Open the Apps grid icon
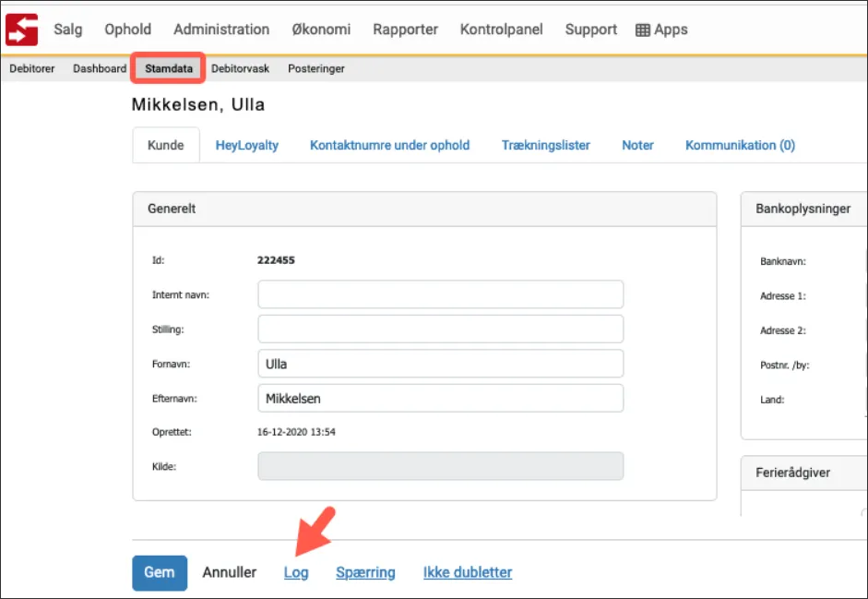This screenshot has width=868, height=599. coord(660,29)
